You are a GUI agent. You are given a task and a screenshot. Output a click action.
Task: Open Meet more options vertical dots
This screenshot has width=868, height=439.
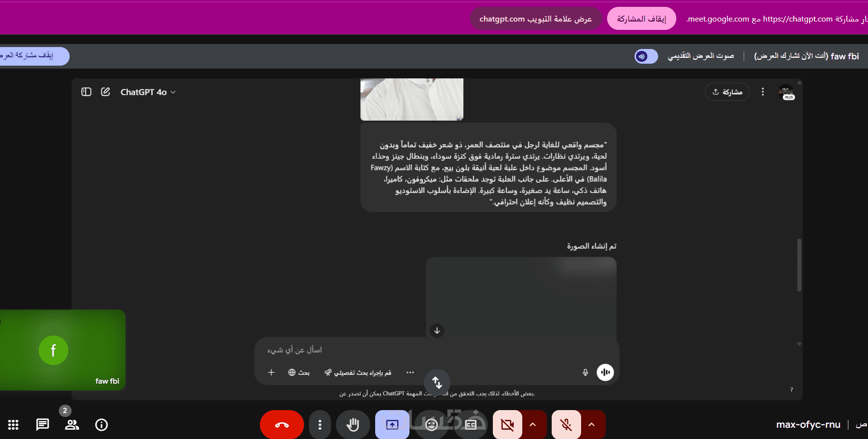click(320, 425)
